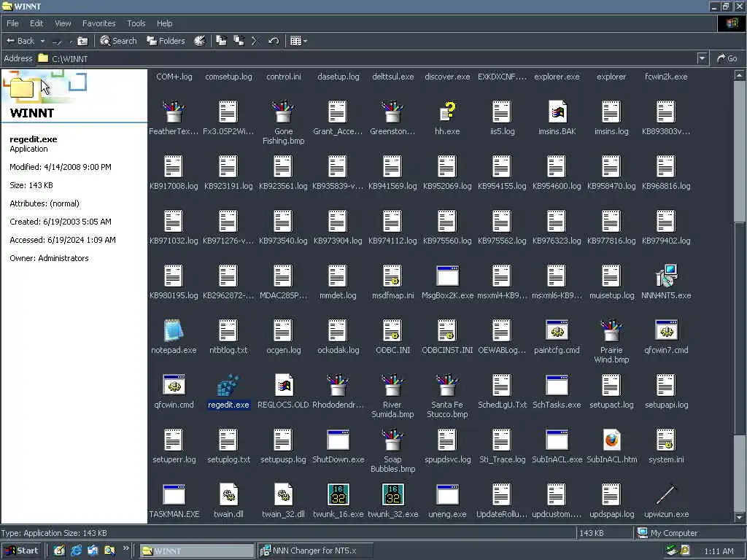Open the Views dropdown button

[x=298, y=41]
